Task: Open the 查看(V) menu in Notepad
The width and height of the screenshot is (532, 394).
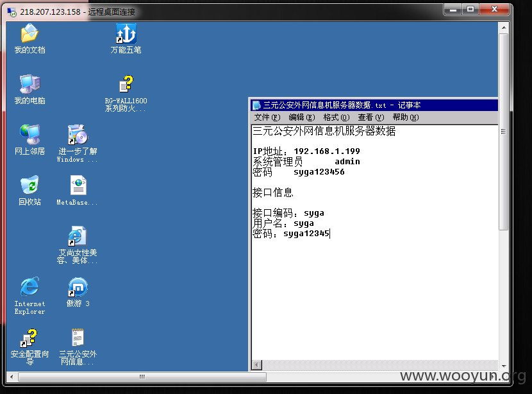Action: [371, 117]
